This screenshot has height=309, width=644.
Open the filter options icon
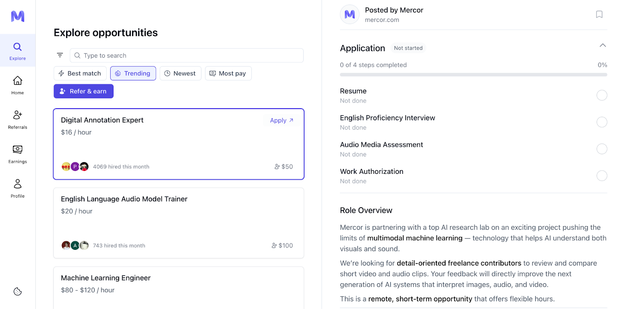(x=60, y=55)
